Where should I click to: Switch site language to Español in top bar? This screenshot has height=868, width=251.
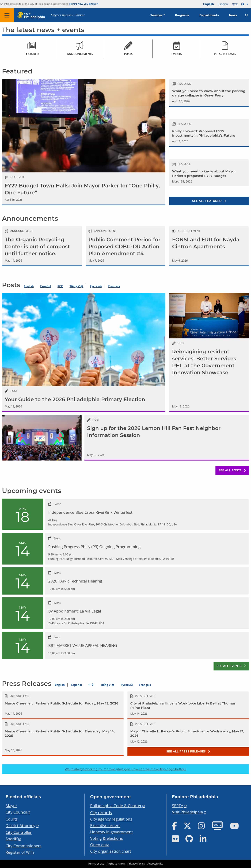tap(223, 4)
